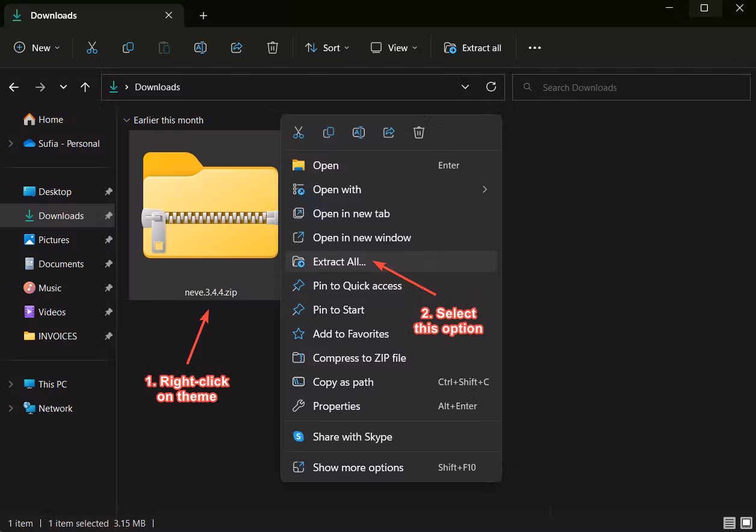756x532 pixels.
Task: Click Show more options
Action: (x=358, y=467)
